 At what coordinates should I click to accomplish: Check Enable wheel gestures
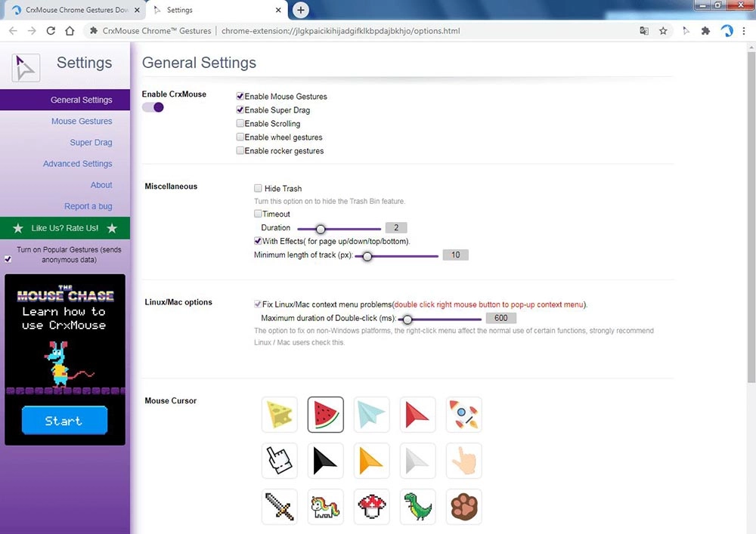(240, 137)
